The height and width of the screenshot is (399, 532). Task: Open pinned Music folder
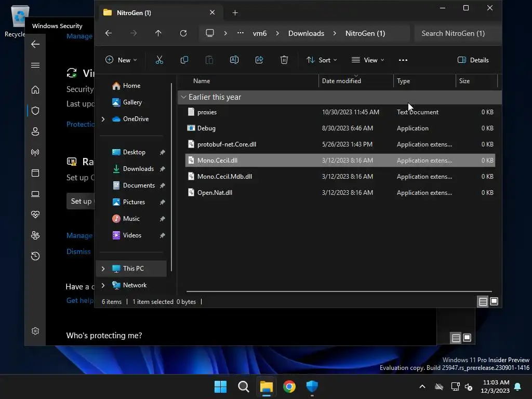point(131,219)
